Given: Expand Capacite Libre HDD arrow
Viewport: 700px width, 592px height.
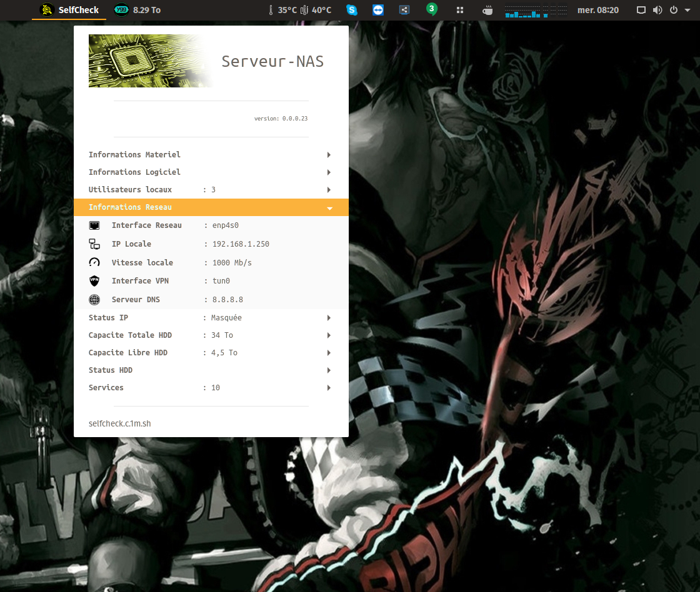Looking at the screenshot, I should 329,353.
